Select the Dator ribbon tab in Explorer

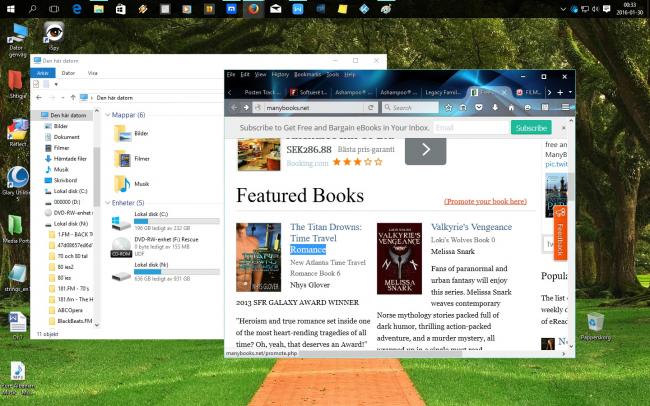(68, 73)
